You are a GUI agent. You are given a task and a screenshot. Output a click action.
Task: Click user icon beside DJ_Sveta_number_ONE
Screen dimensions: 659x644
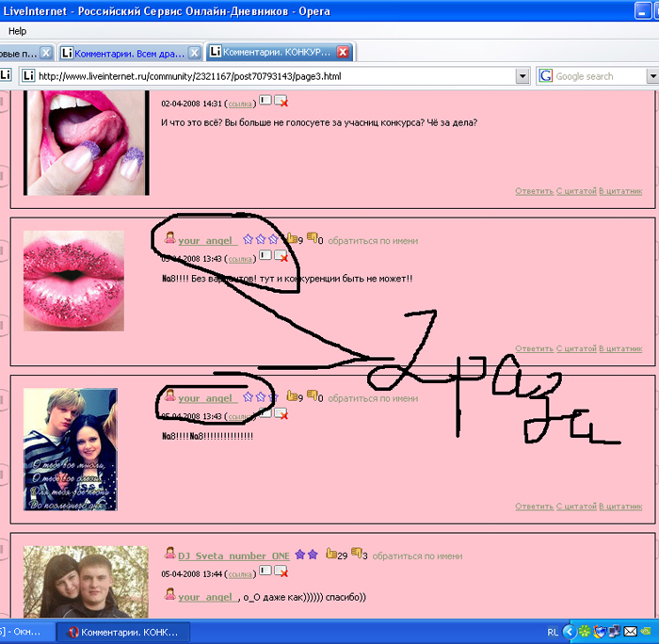click(169, 553)
